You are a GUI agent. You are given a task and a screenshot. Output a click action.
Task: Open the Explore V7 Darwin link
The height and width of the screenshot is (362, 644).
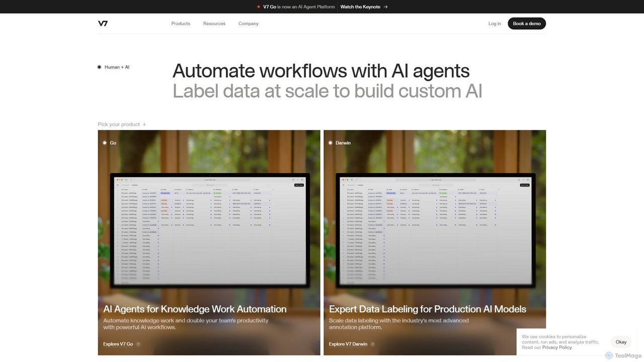click(x=348, y=344)
